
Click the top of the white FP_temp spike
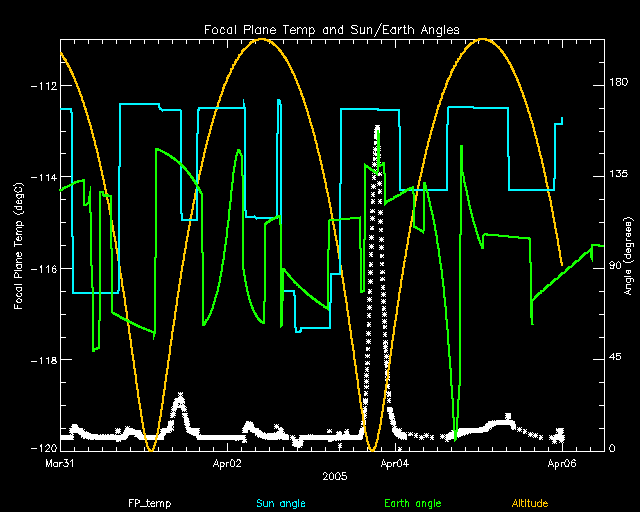click(x=377, y=127)
